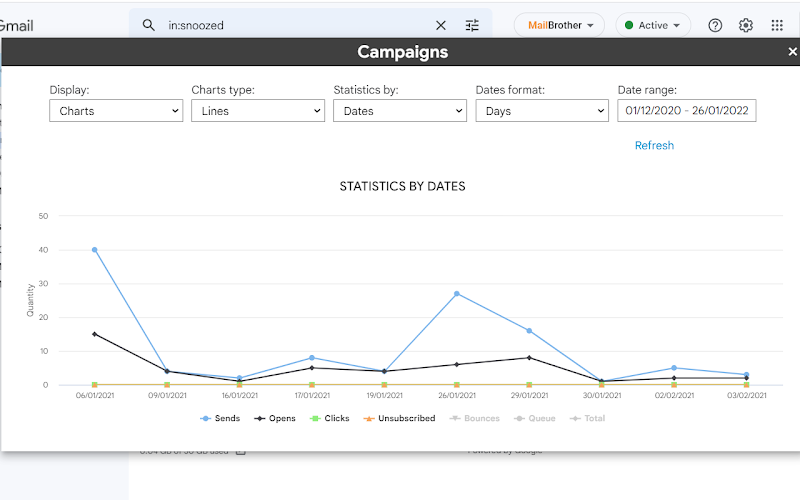Open the Google apps grid
Image resolution: width=800 pixels, height=500 pixels.
point(777,25)
